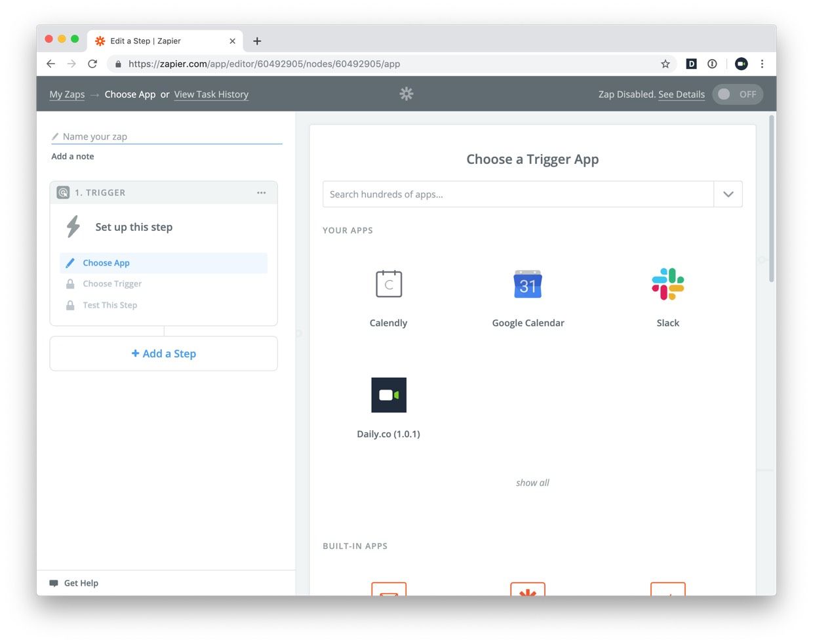This screenshot has height=644, width=813.
Task: Open the Chrome three-dot menu
Action: coord(762,64)
